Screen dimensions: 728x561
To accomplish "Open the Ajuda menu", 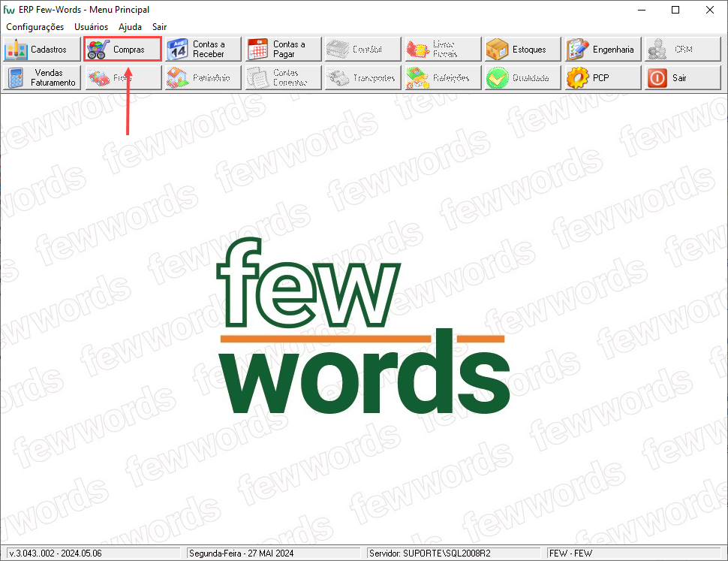I will (x=130, y=27).
